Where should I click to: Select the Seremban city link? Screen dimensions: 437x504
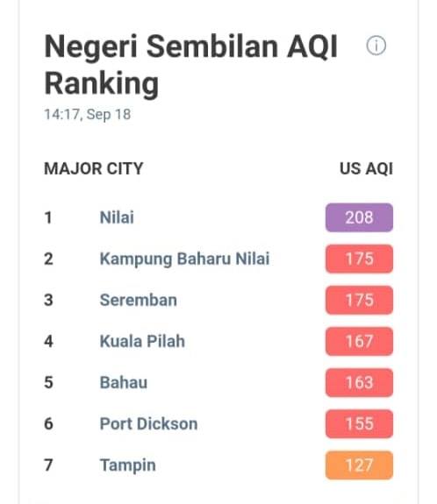[139, 301]
